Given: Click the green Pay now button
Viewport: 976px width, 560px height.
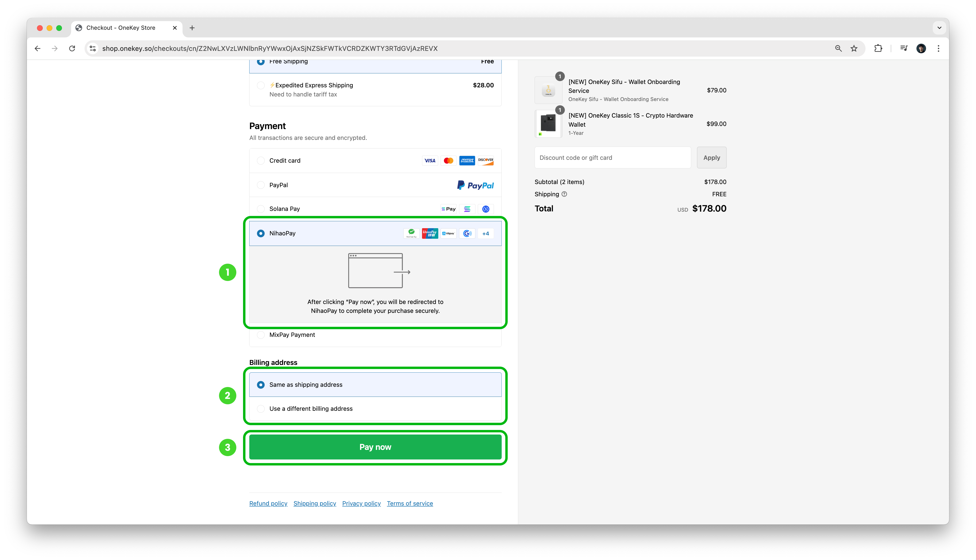Looking at the screenshot, I should 375,447.
